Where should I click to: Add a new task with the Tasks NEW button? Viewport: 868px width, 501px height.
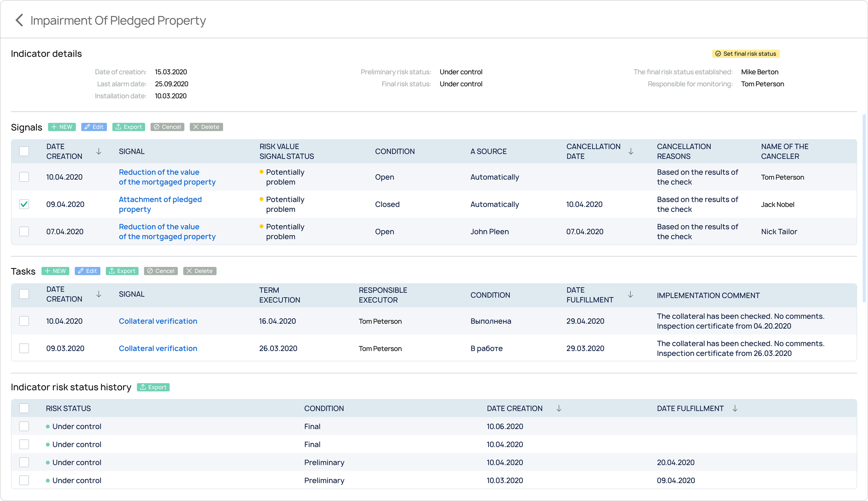tap(55, 271)
